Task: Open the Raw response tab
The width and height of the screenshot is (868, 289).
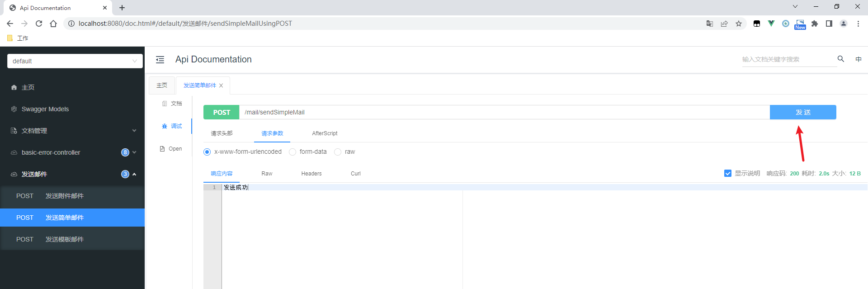Action: (267, 174)
